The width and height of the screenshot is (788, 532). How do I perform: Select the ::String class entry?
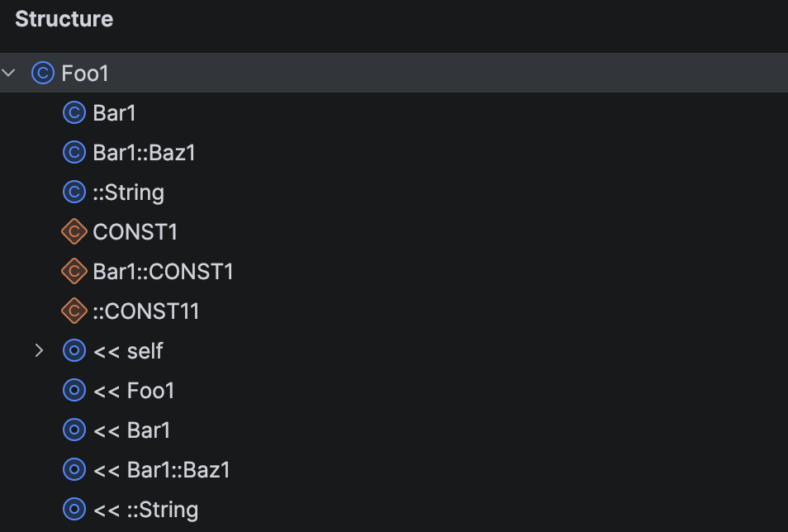[128, 192]
